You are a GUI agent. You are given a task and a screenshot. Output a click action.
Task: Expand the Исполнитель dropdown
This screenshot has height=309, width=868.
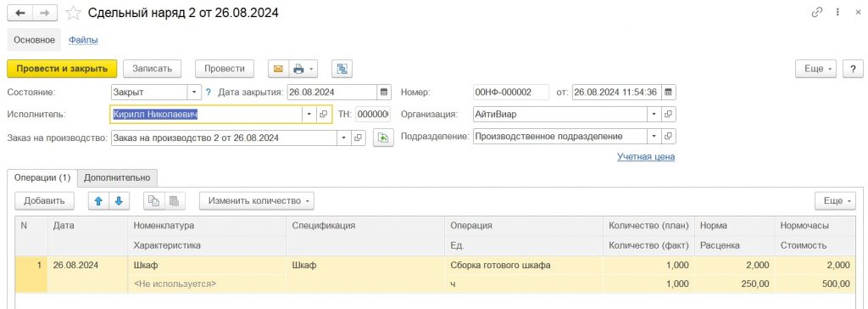pyautogui.click(x=309, y=115)
